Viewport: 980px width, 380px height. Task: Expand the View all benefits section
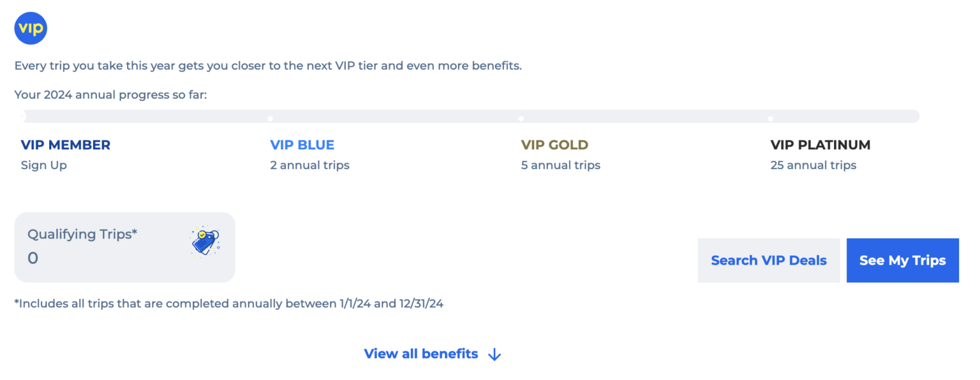coord(420,354)
